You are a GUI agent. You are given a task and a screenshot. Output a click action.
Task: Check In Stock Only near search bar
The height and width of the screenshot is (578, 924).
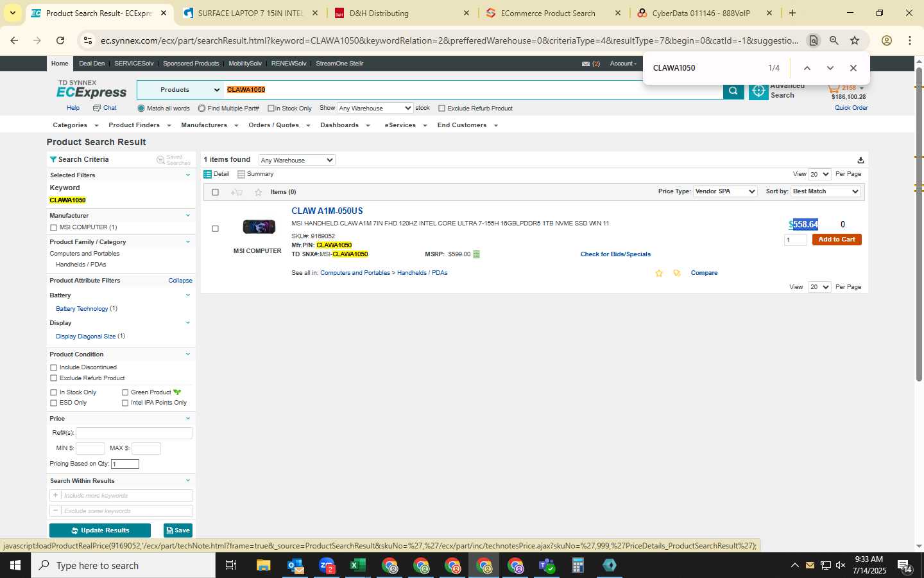coord(271,109)
